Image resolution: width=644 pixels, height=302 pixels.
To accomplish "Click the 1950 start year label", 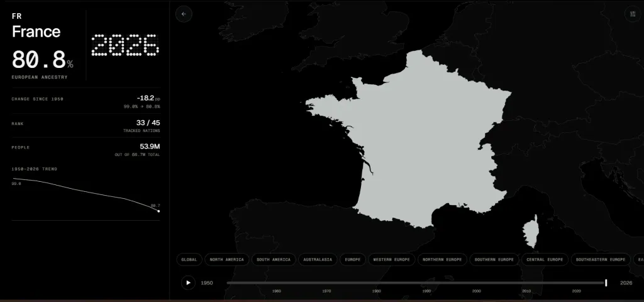I will point(206,282).
